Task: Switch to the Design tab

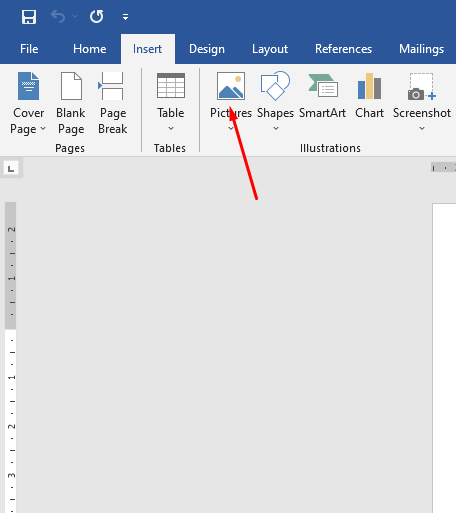Action: pyautogui.click(x=207, y=49)
